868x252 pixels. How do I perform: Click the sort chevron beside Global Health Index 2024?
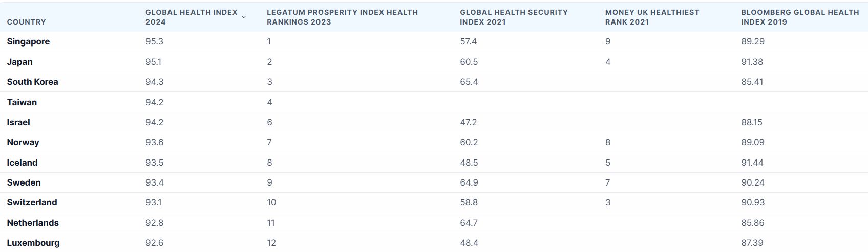tap(244, 17)
